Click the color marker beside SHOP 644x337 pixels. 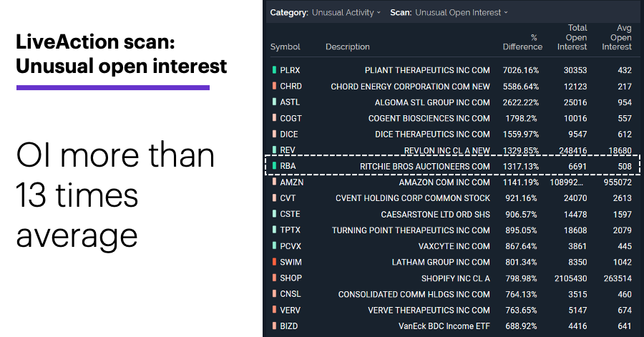(x=274, y=278)
